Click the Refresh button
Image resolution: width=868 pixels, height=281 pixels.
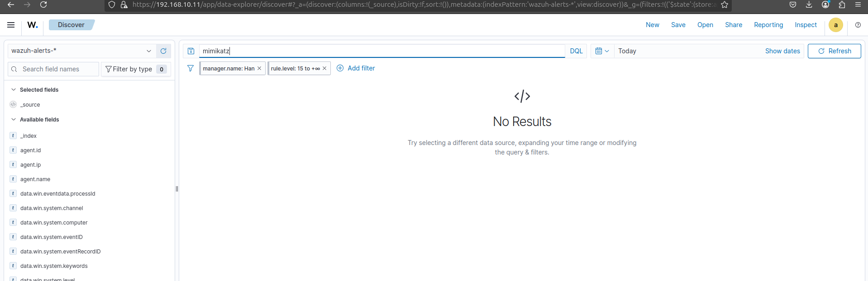834,51
